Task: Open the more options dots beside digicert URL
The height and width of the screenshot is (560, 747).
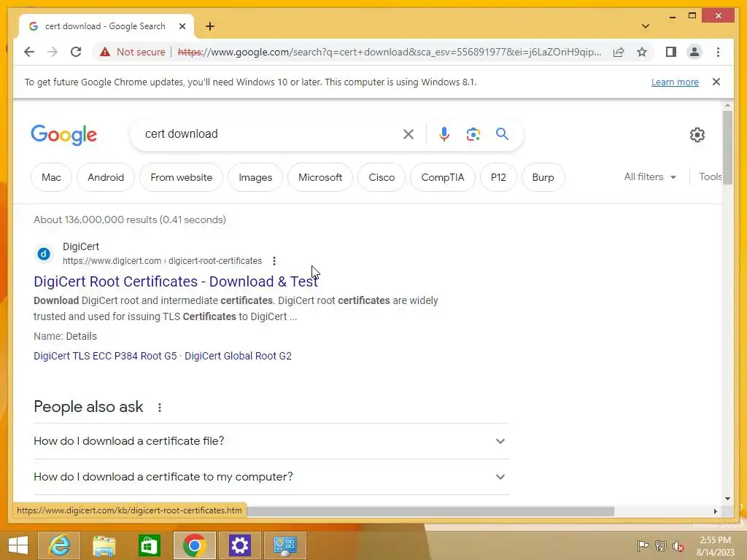Action: click(274, 261)
